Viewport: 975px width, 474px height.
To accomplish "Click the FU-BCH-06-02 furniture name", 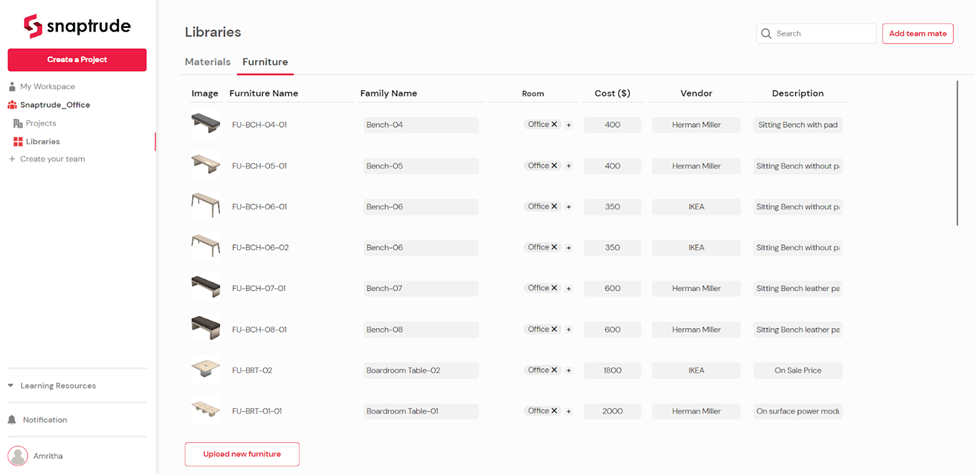I will 260,248.
